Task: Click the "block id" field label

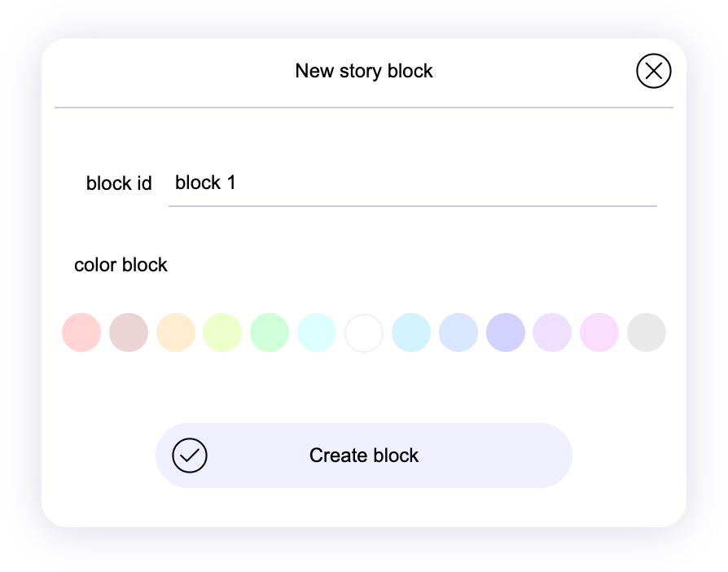Action: [x=119, y=184]
